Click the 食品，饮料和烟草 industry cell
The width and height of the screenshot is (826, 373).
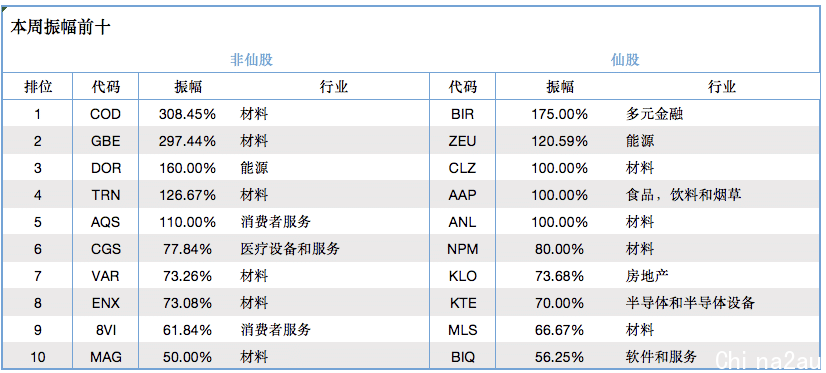point(683,194)
